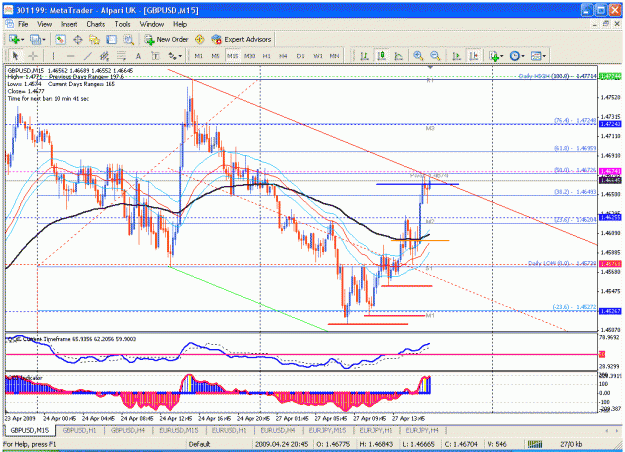625x452 pixels.
Task: Switch to Bar Chart display icon
Action: 364,56
